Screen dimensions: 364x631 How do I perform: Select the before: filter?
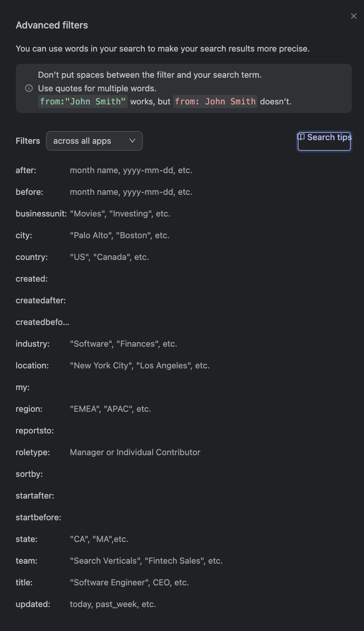(x=29, y=192)
